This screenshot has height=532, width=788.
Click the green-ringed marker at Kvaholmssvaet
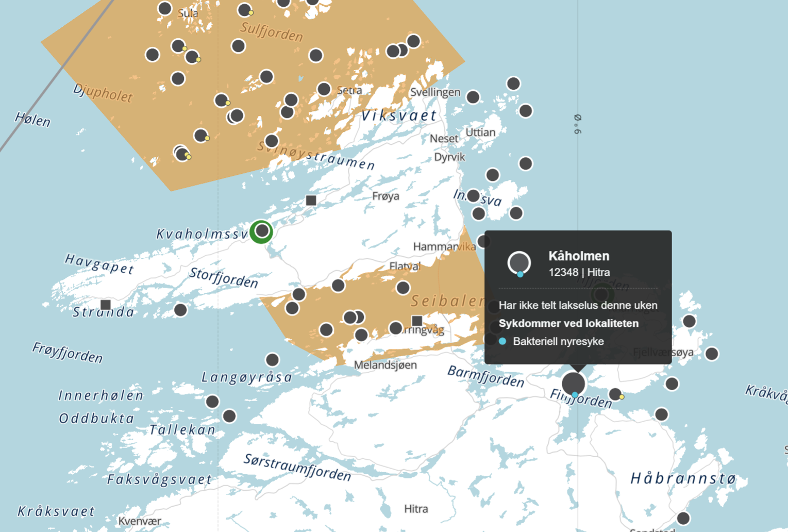pyautogui.click(x=262, y=231)
